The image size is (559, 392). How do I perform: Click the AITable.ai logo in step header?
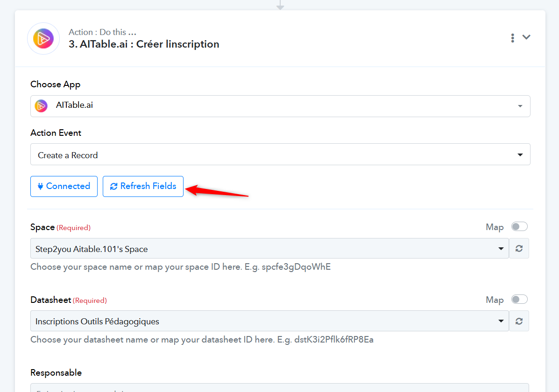(43, 38)
